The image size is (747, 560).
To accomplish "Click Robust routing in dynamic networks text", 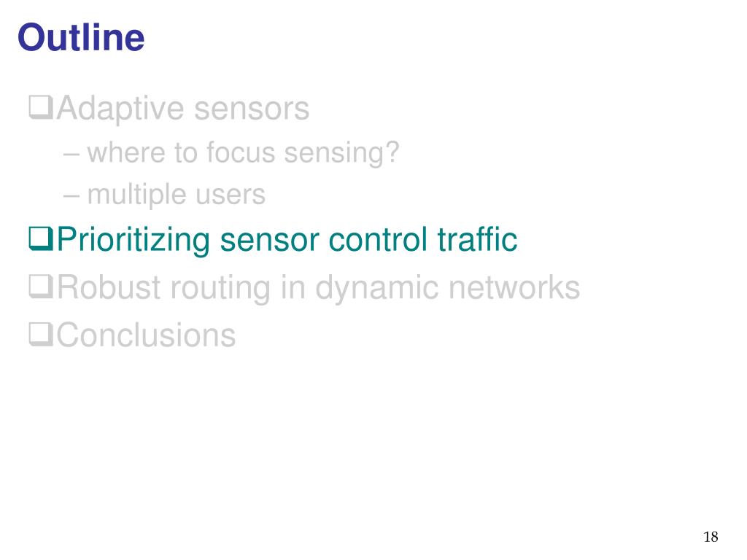I will click(x=318, y=288).
